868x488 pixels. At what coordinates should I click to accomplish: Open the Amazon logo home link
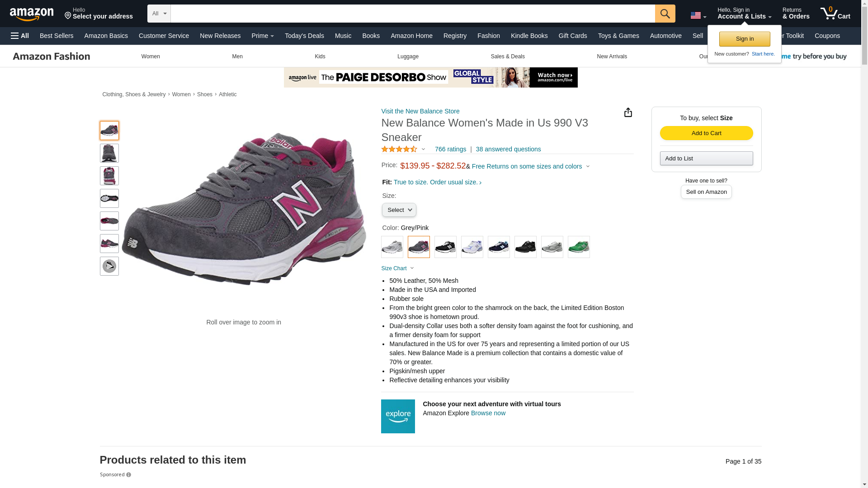32,14
